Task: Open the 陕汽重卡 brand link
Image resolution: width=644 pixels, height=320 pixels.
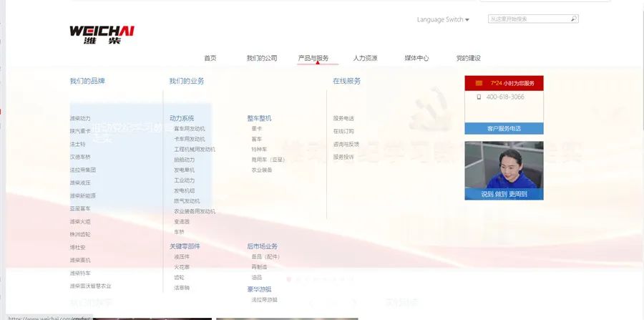Action: (x=80, y=131)
